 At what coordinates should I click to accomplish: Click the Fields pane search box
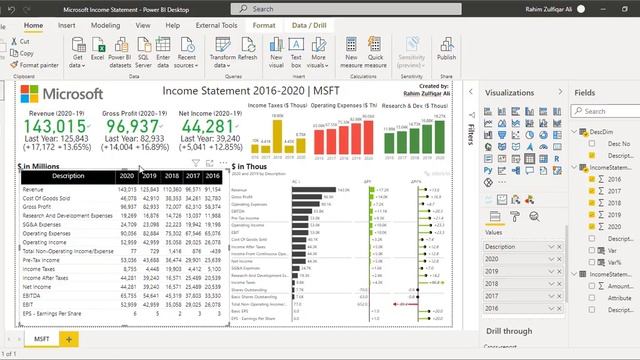click(605, 111)
